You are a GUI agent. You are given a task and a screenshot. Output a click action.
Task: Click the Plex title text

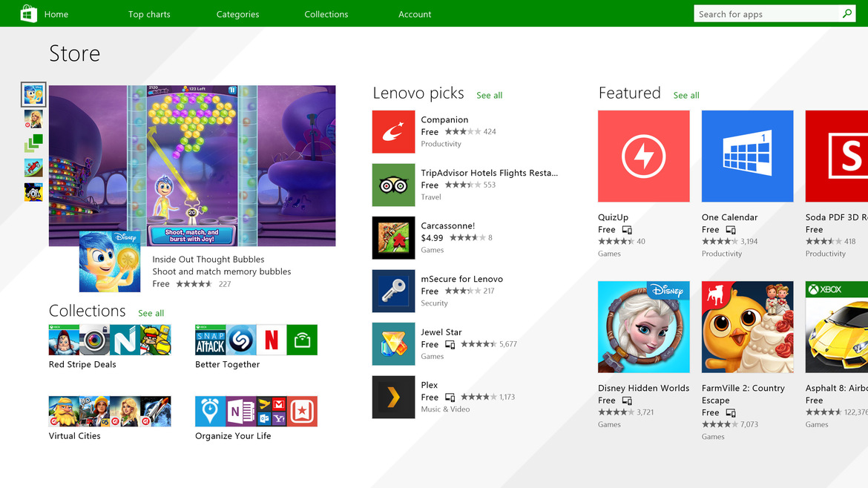[x=429, y=385]
